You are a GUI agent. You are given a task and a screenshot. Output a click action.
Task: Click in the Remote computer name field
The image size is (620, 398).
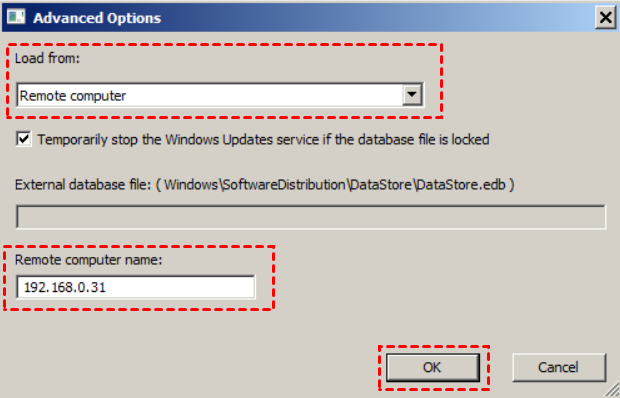click(x=136, y=287)
